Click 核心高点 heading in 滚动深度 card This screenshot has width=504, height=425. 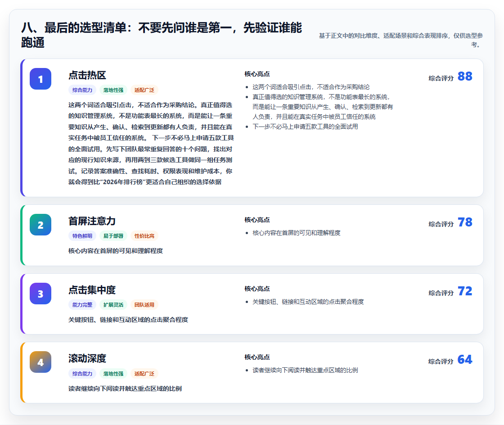[x=257, y=357]
